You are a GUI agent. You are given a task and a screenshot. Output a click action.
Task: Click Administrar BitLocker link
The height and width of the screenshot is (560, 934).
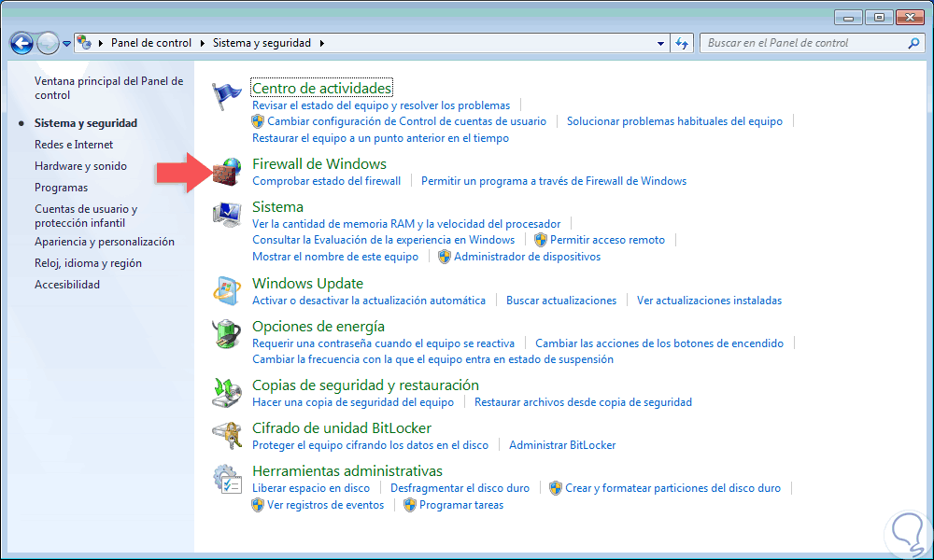click(562, 445)
